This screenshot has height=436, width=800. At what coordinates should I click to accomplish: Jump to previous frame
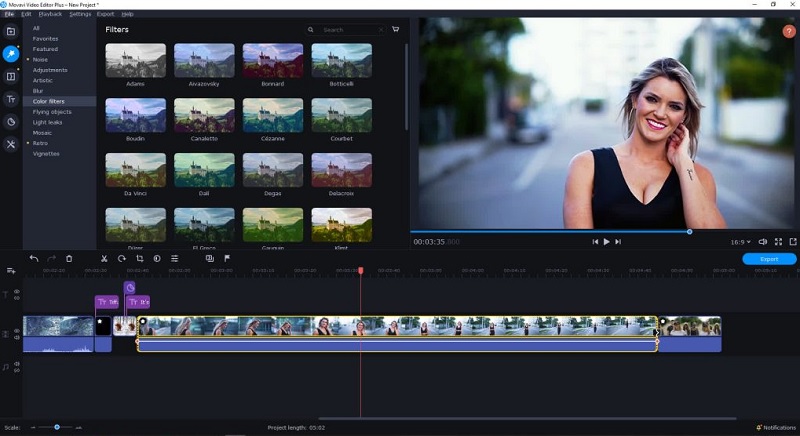click(x=595, y=242)
